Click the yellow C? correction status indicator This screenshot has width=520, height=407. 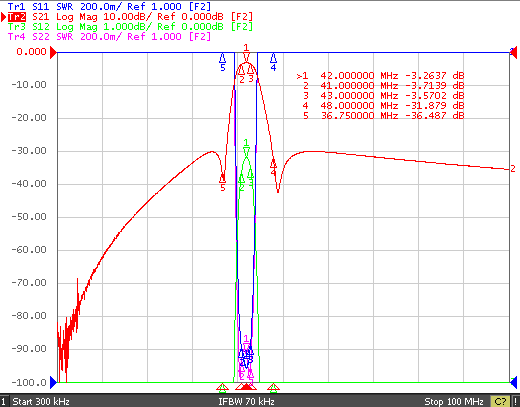(x=500, y=401)
